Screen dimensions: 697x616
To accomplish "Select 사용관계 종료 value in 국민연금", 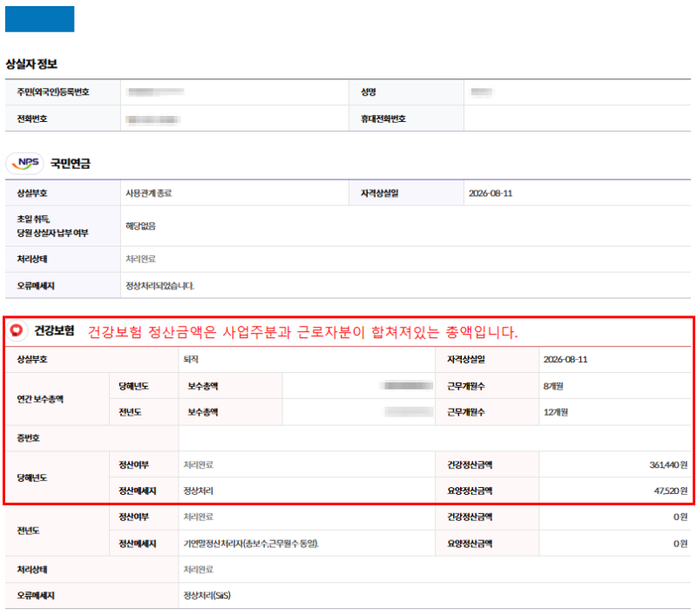I will point(148,193).
